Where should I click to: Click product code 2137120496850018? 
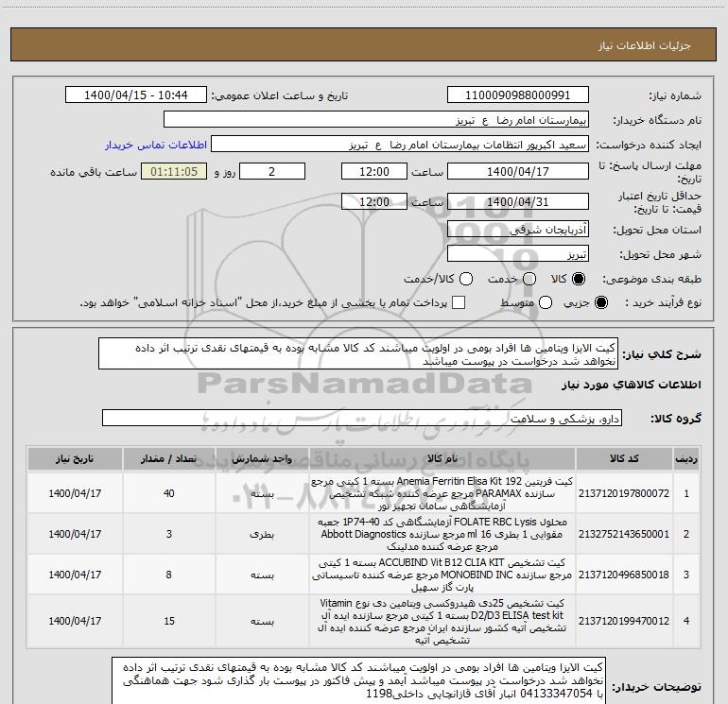[624, 575]
